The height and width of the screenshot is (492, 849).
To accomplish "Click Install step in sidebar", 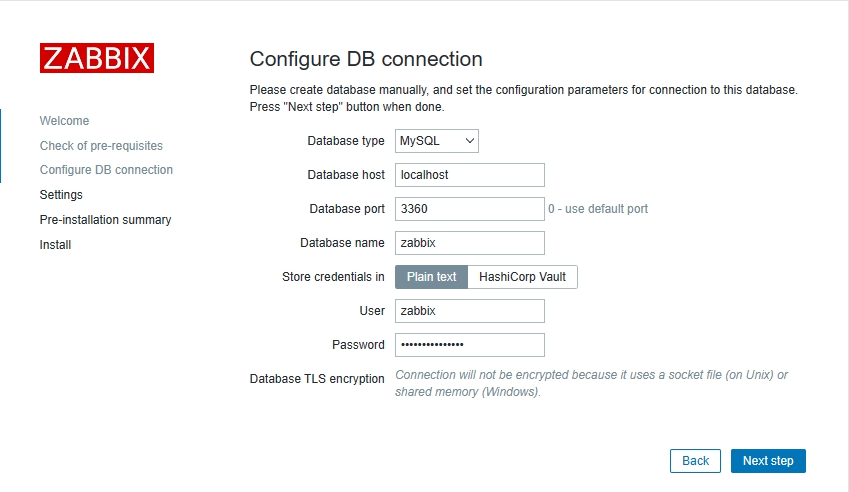I will click(55, 245).
